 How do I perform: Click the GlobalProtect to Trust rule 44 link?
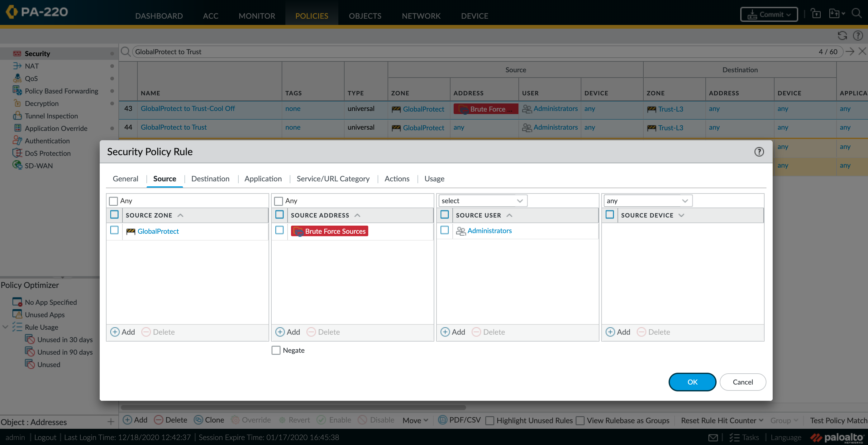coord(173,127)
